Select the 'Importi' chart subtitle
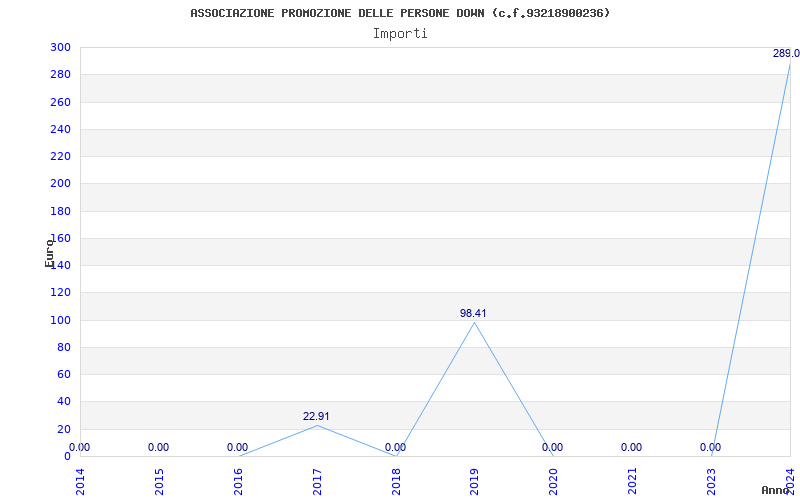The image size is (800, 500). tap(400, 34)
